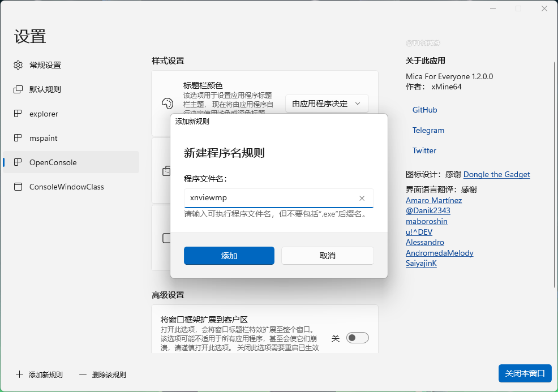Click the minus icon for 删除该规则
Screen dimensions: 558x392
pos(83,374)
